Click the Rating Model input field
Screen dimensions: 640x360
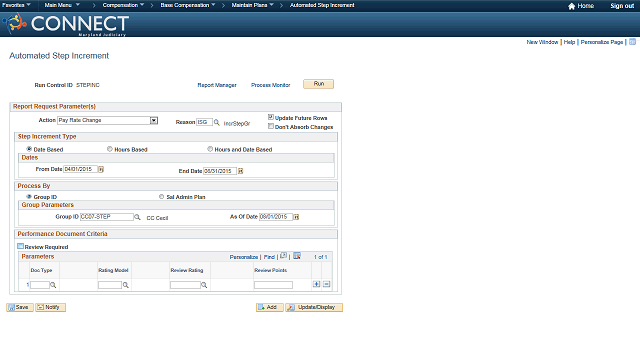point(110,285)
